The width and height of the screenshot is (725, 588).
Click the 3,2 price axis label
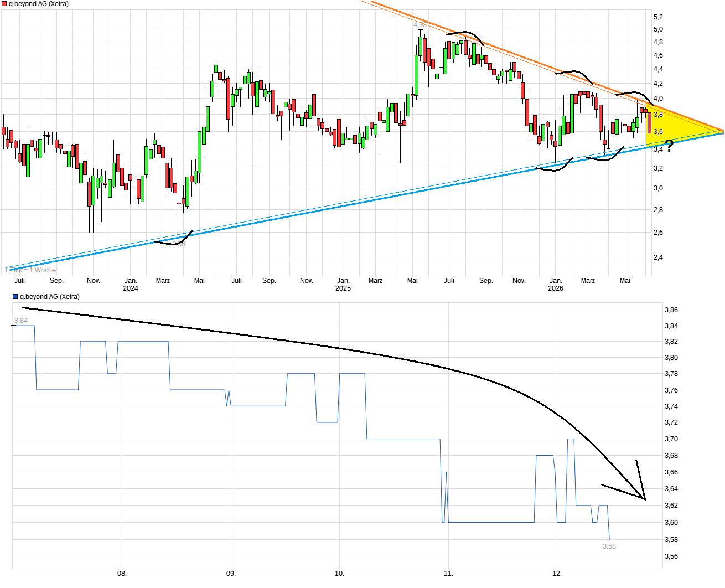pos(658,168)
